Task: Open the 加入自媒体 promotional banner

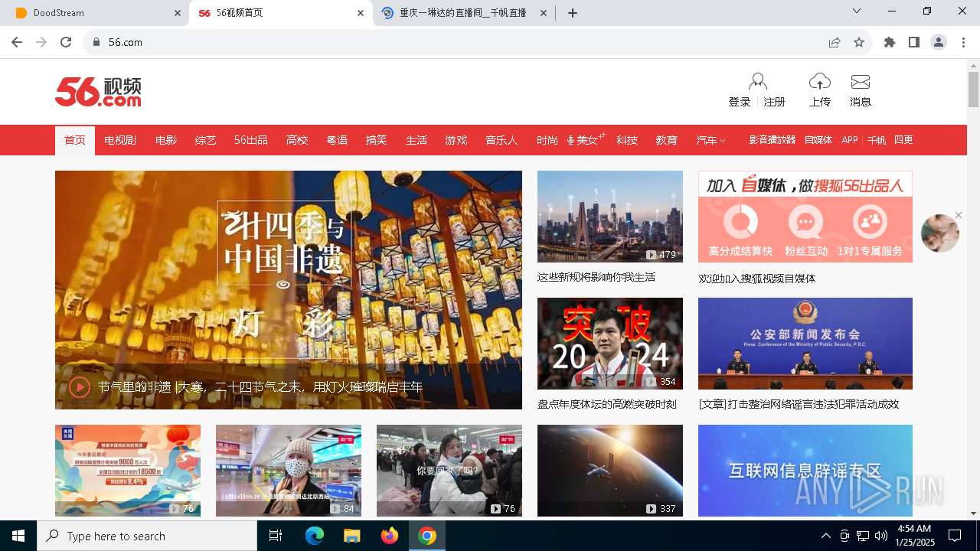Action: (x=805, y=217)
